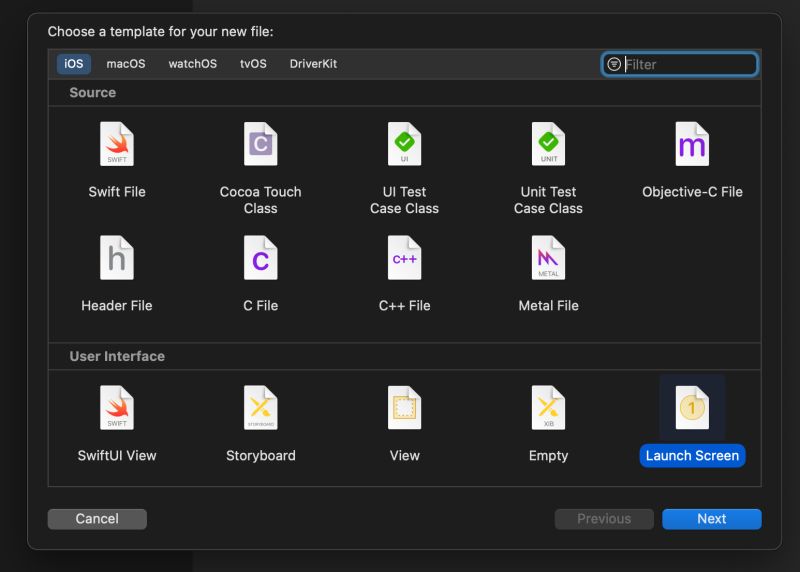Viewport: 800px width, 572px height.
Task: Click the Next button
Action: [x=712, y=519]
